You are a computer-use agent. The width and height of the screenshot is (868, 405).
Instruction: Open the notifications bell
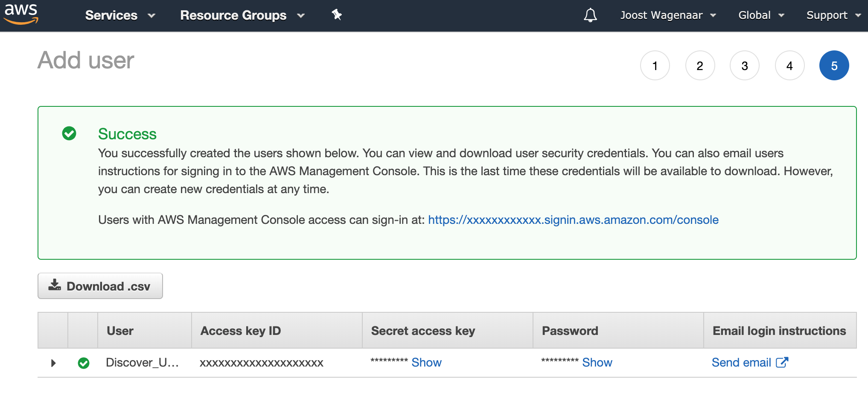click(590, 15)
